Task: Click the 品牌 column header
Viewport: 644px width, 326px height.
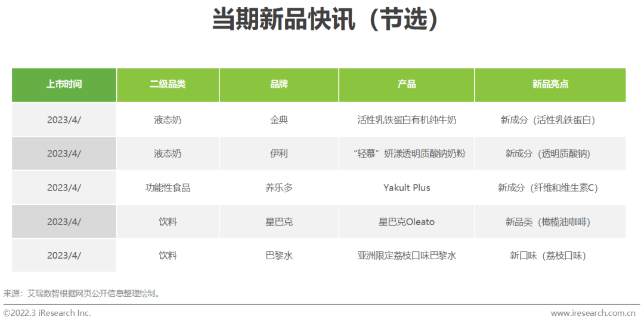Action: pos(279,85)
